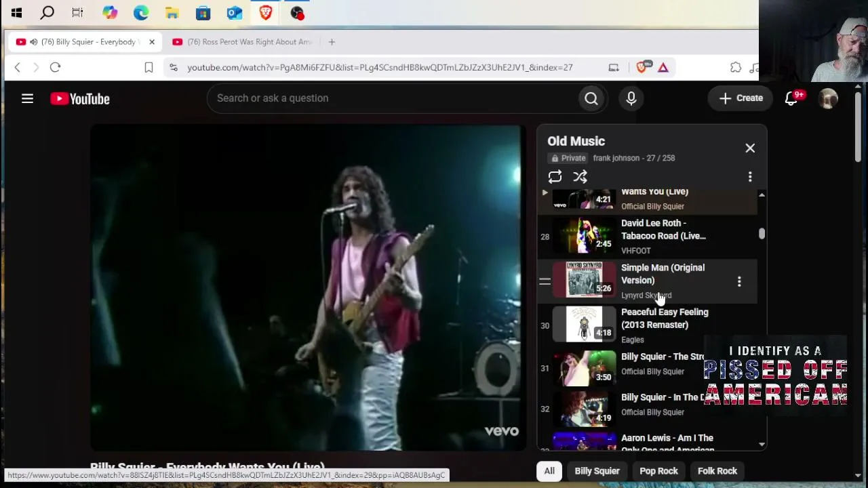Open a new browser tab
The image size is (868, 488).
click(332, 42)
